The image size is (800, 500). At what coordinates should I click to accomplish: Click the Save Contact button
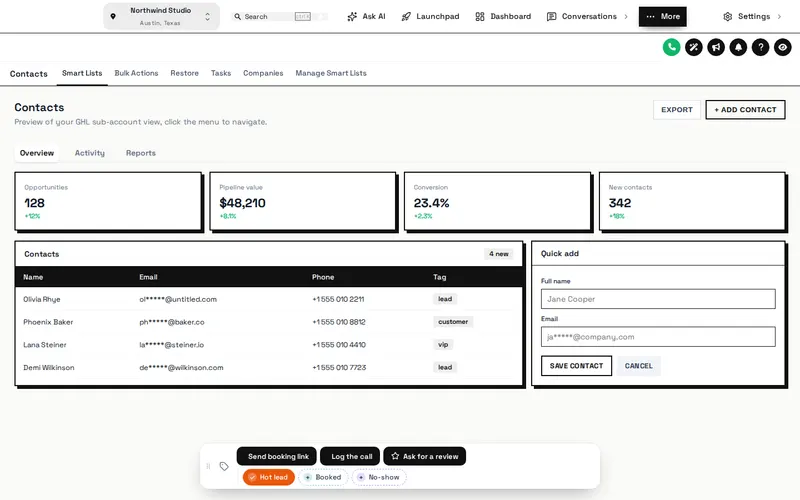(577, 366)
